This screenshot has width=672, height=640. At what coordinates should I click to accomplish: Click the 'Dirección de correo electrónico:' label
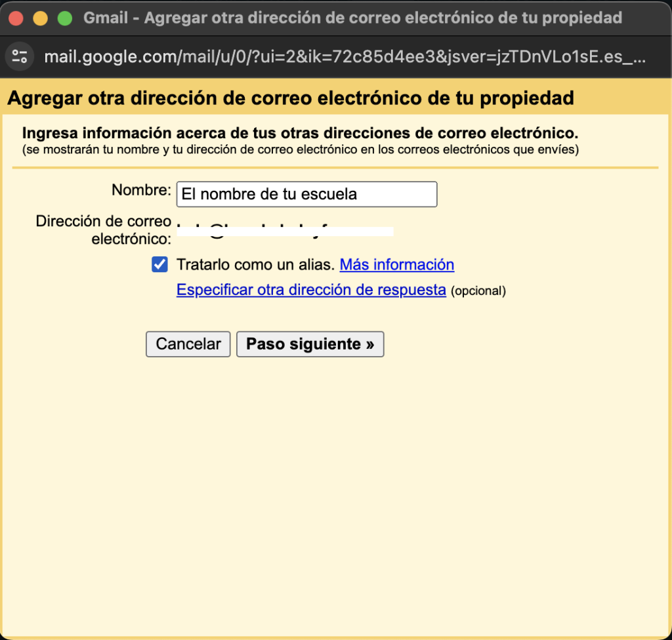pyautogui.click(x=104, y=230)
